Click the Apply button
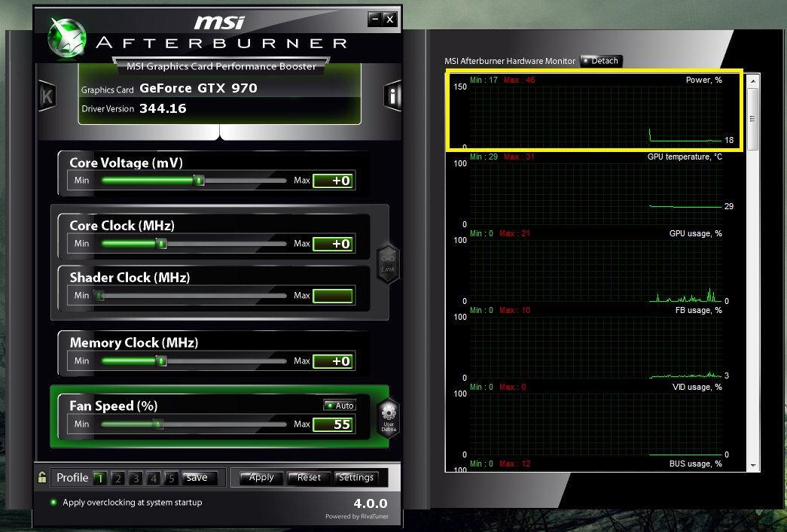787x532 pixels. pyautogui.click(x=261, y=477)
